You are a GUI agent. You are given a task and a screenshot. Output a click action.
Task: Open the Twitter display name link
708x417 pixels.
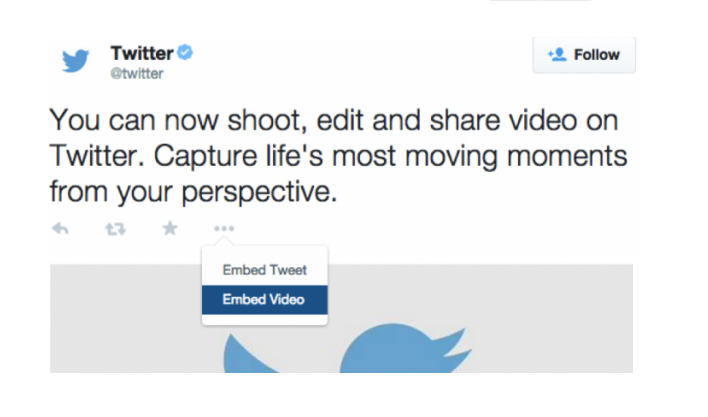coord(142,53)
